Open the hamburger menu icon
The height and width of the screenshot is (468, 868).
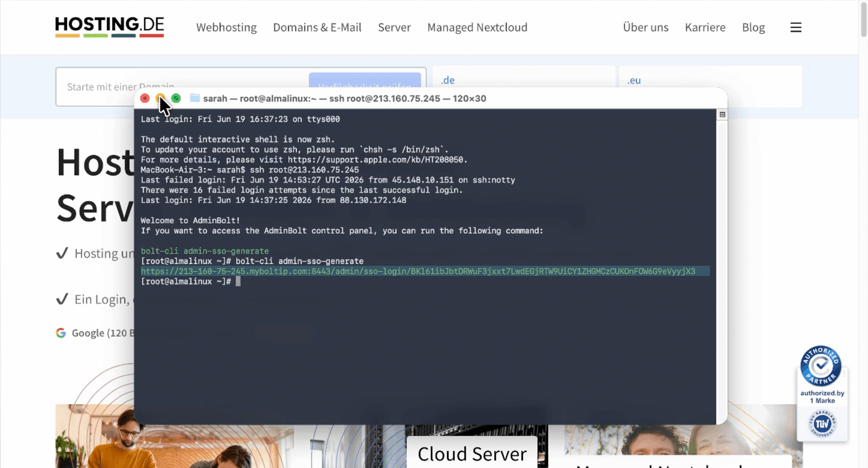click(x=796, y=28)
